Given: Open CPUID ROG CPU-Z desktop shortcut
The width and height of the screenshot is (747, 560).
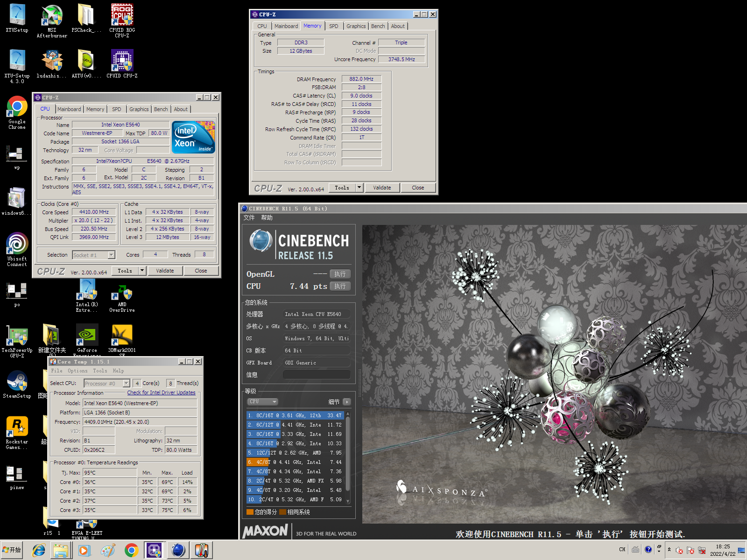Looking at the screenshot, I should click(x=122, y=21).
